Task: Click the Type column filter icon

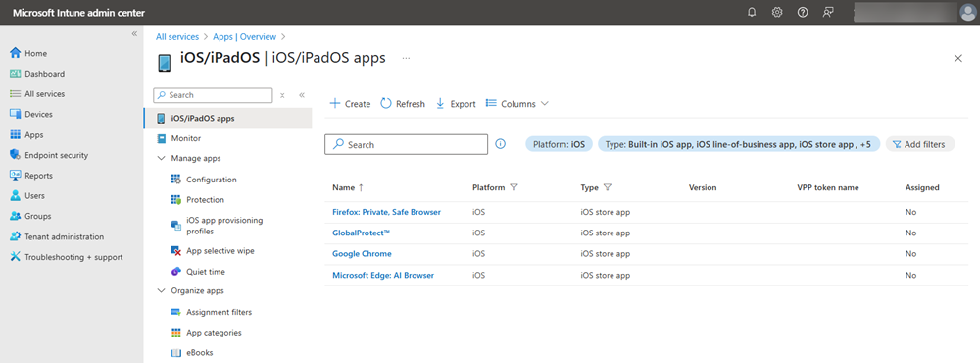Action: point(608,187)
